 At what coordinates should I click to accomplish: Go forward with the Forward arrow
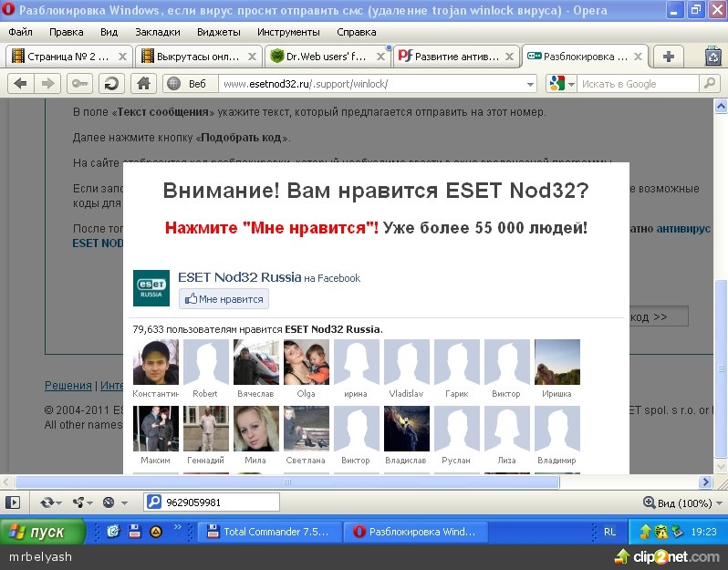[x=47, y=84]
